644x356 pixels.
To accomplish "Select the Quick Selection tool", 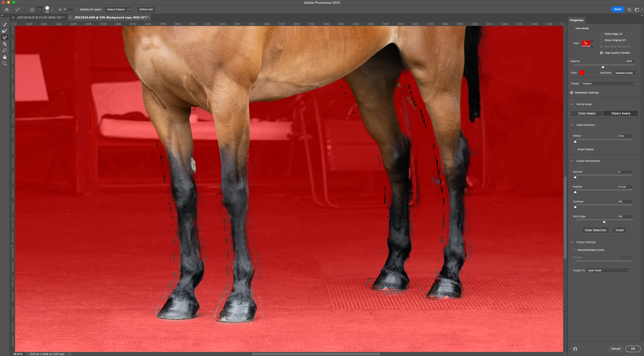I will pos(5,24).
